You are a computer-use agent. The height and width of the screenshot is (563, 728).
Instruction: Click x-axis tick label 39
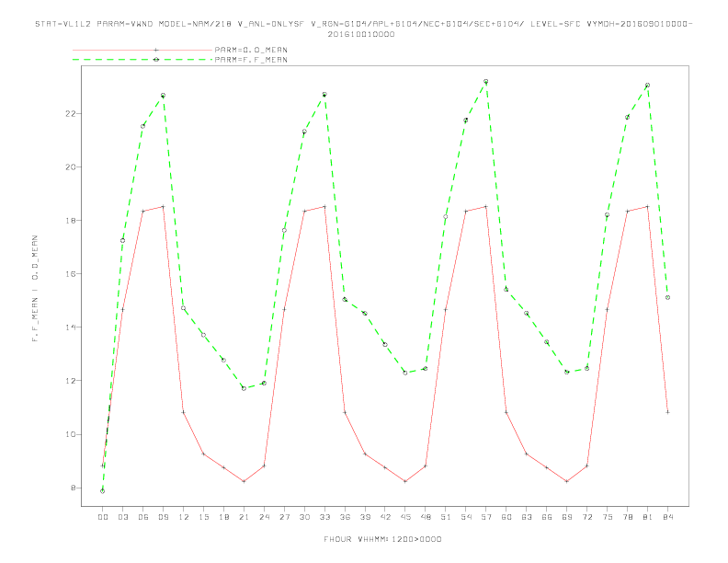[x=365, y=517]
